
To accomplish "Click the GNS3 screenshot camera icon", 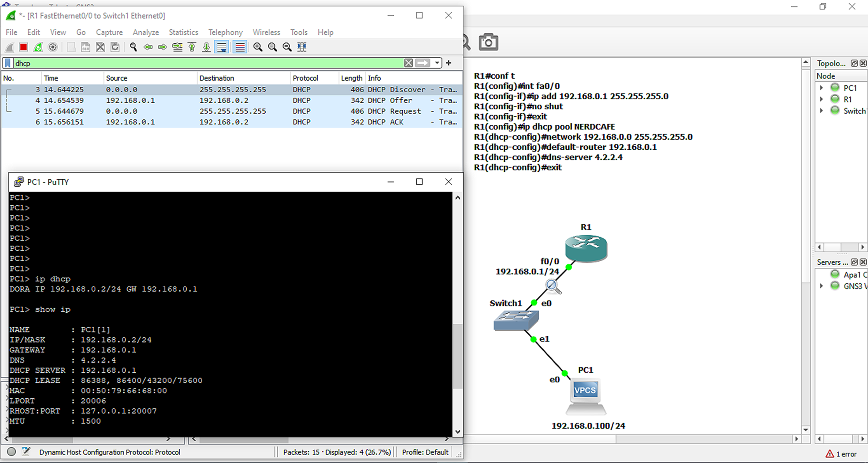I will 488,42.
